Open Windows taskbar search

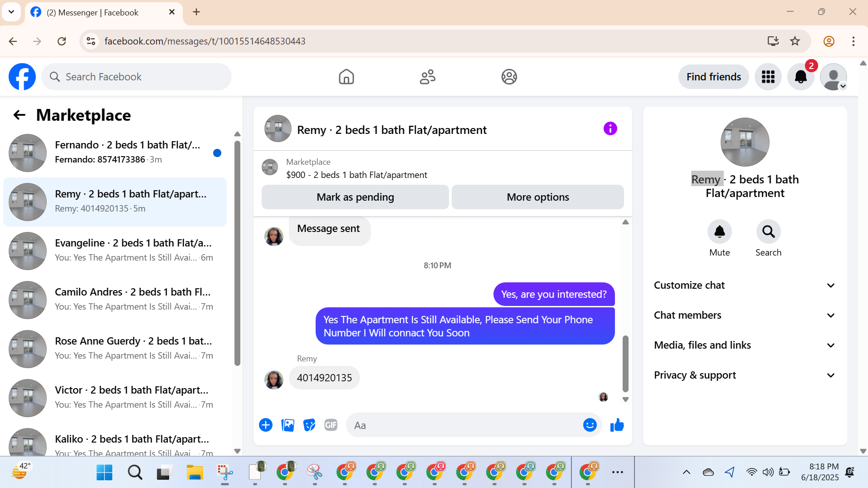(x=135, y=472)
